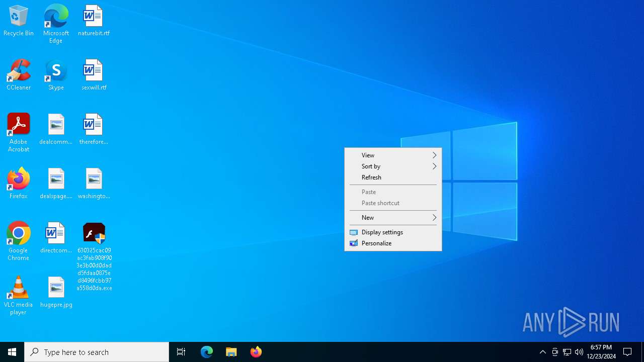The image size is (644, 362).
Task: Select the CCleaner desktop shortcut
Action: (19, 75)
